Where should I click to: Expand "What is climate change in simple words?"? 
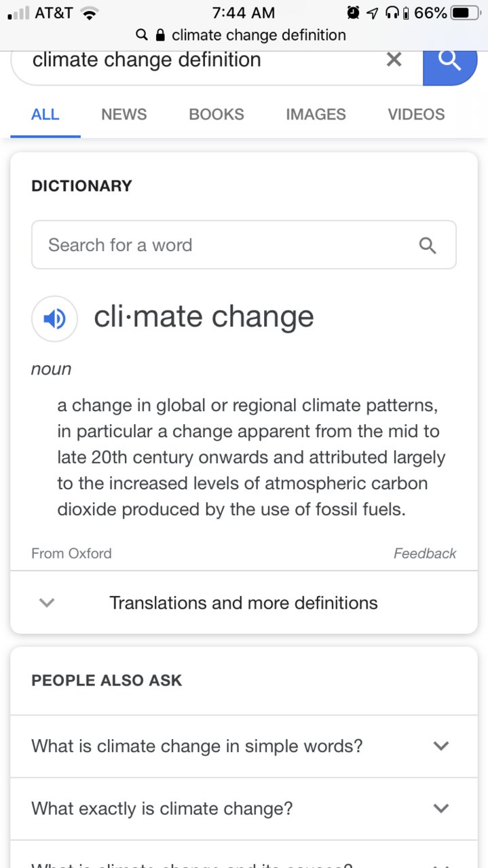pyautogui.click(x=244, y=747)
